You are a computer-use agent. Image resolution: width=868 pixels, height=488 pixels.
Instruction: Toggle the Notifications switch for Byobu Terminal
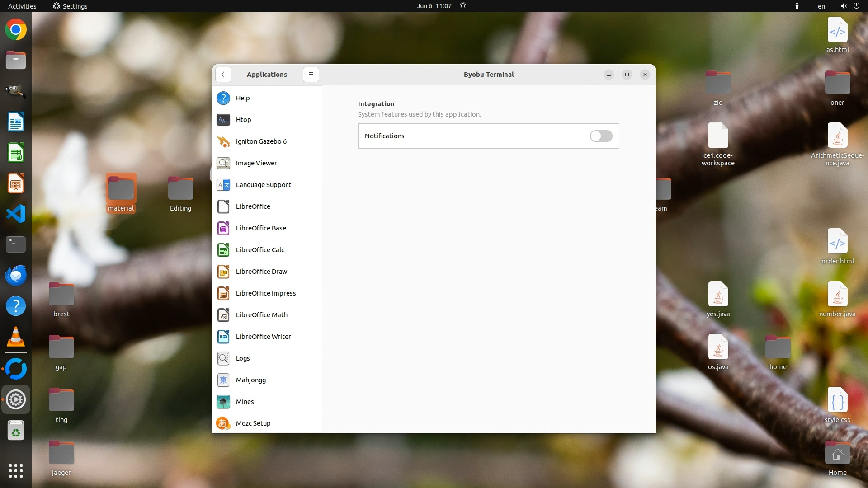tap(601, 136)
